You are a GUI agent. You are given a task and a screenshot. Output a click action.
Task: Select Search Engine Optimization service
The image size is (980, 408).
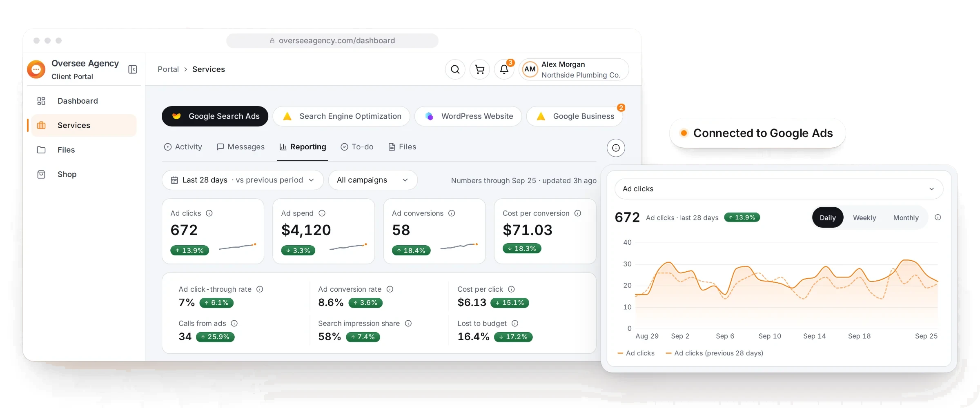tap(341, 116)
